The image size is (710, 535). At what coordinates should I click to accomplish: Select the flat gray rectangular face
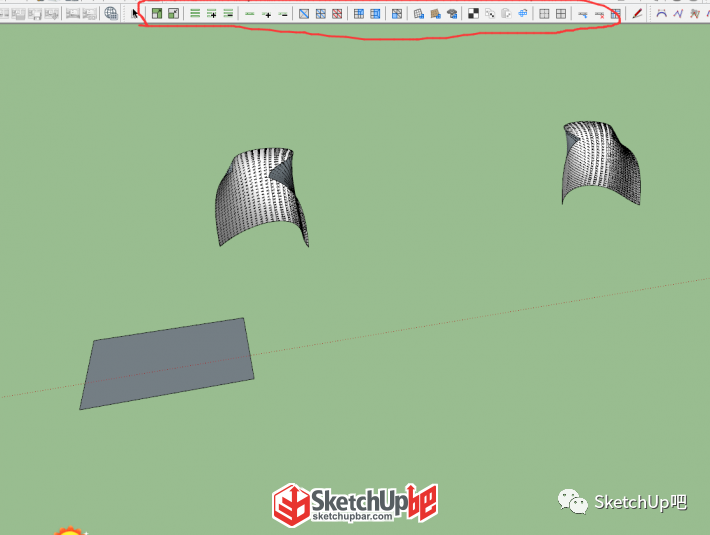click(x=167, y=364)
